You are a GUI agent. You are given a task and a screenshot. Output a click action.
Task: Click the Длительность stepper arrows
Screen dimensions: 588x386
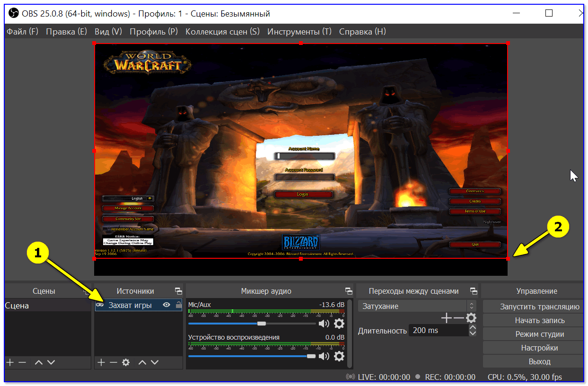(473, 330)
